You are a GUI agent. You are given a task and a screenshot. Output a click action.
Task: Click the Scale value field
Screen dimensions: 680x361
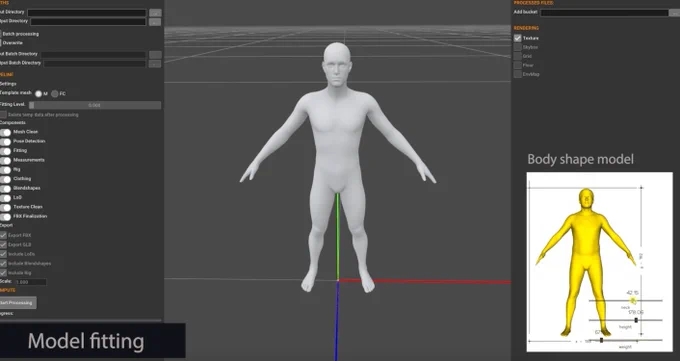[30, 282]
